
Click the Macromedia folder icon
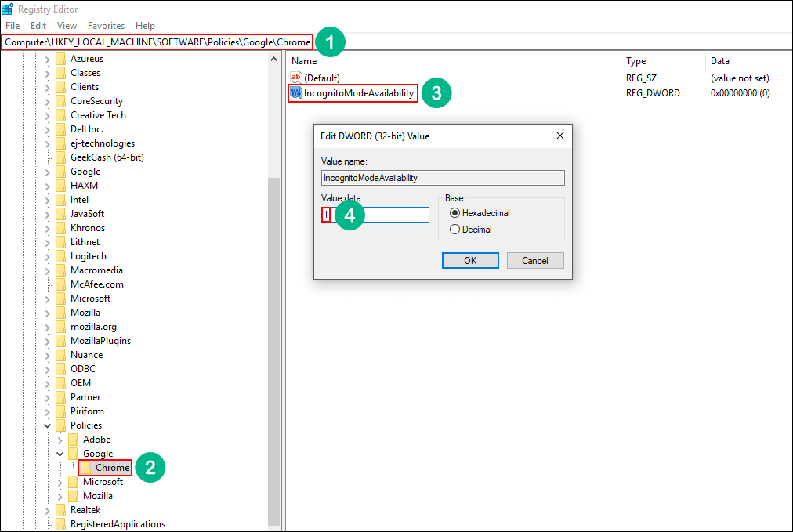pyautogui.click(x=60, y=270)
